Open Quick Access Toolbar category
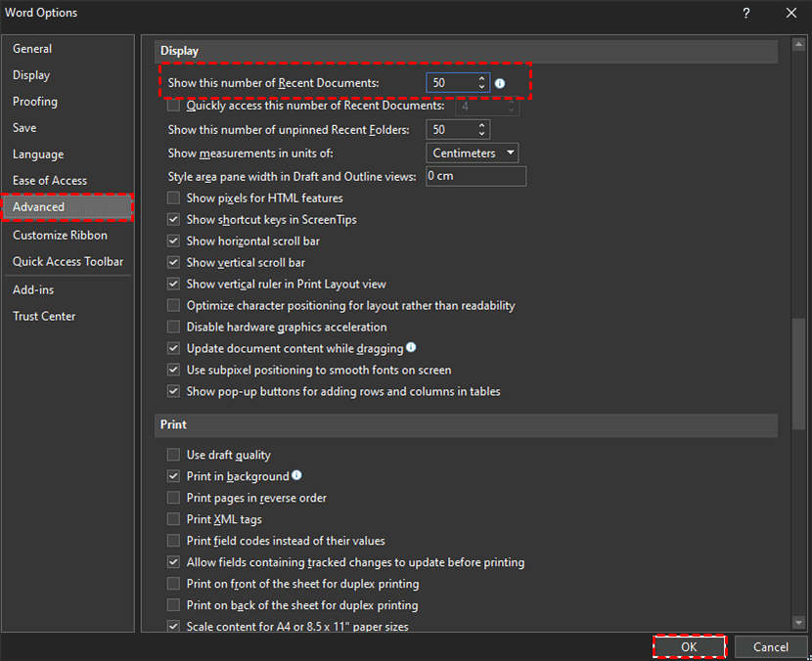 tap(68, 261)
